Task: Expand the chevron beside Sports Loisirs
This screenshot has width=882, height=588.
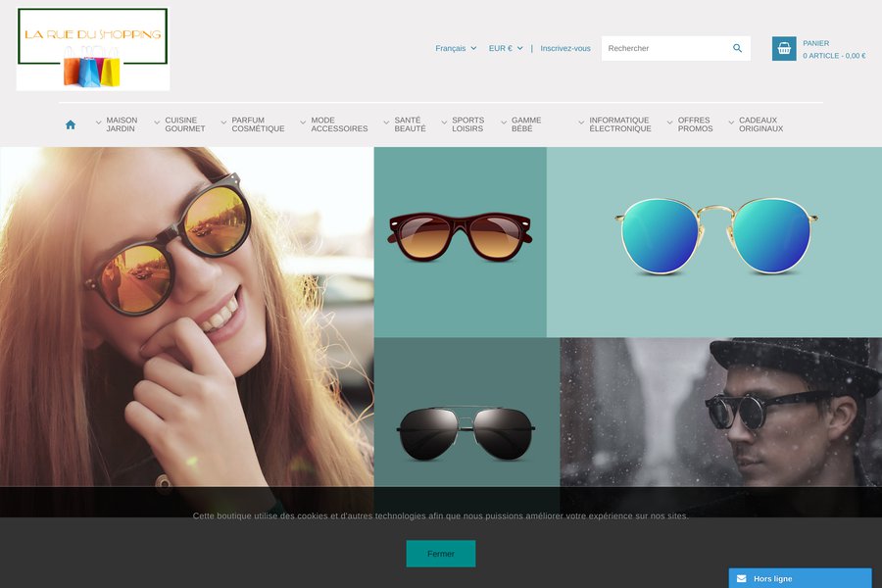Action: coord(444,122)
